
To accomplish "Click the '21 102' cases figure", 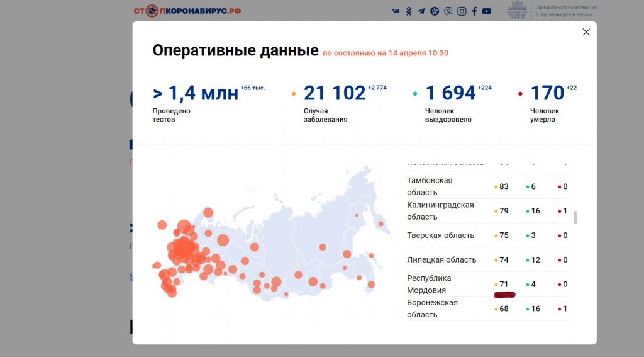I will pyautogui.click(x=335, y=93).
